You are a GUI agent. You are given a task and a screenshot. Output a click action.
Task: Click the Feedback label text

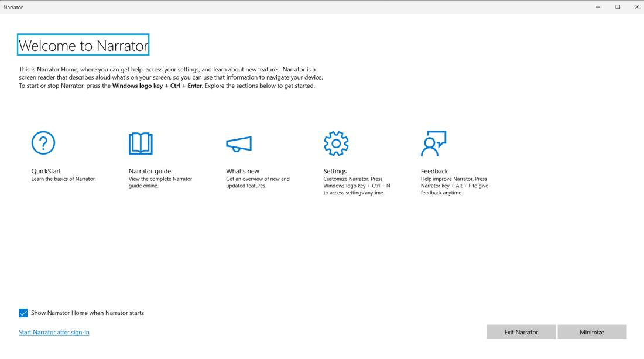coord(434,171)
